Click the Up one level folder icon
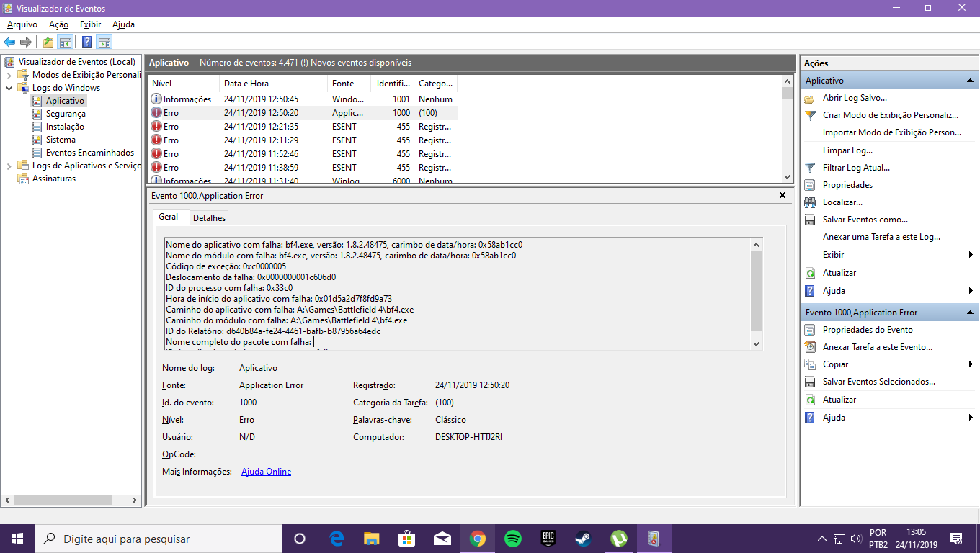 pyautogui.click(x=48, y=42)
